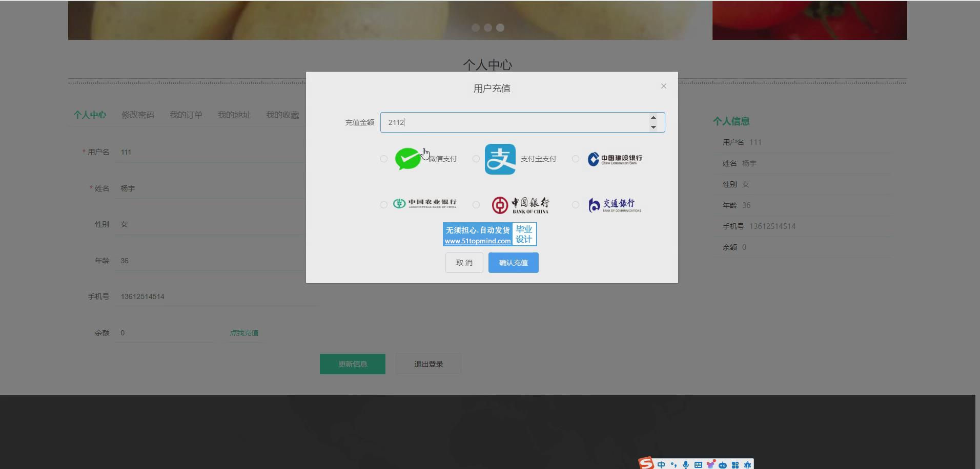Click the 个人信息 heading in sidebar
Screen dimensions: 980x469
point(731,121)
